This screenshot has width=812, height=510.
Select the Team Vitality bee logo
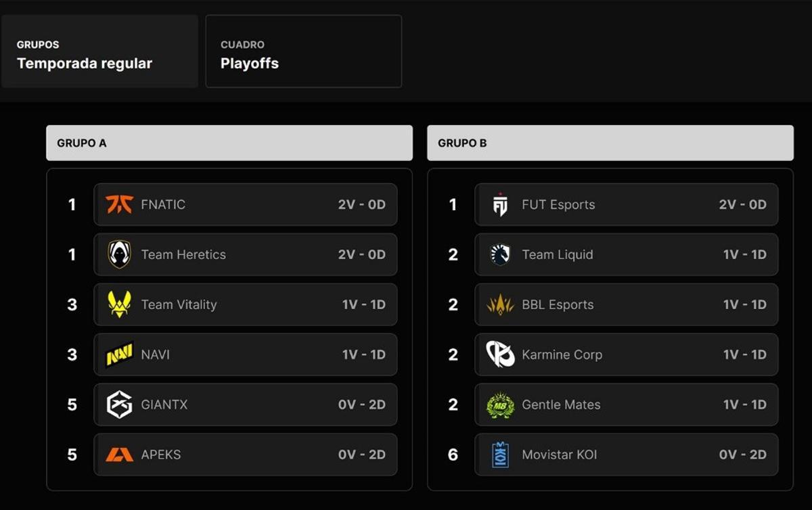coord(119,304)
